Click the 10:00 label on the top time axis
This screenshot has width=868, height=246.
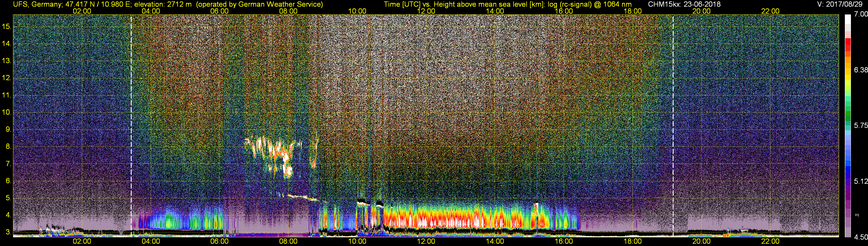[x=357, y=11]
